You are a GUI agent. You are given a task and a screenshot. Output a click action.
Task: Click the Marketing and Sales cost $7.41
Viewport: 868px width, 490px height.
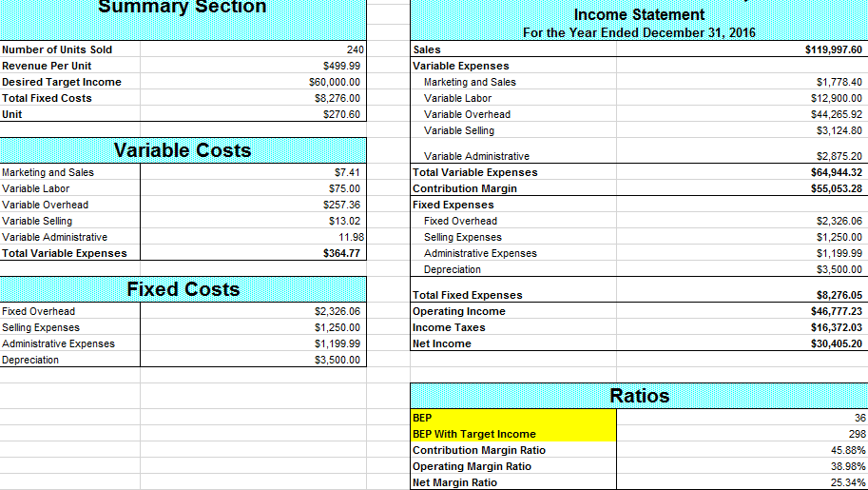(347, 172)
